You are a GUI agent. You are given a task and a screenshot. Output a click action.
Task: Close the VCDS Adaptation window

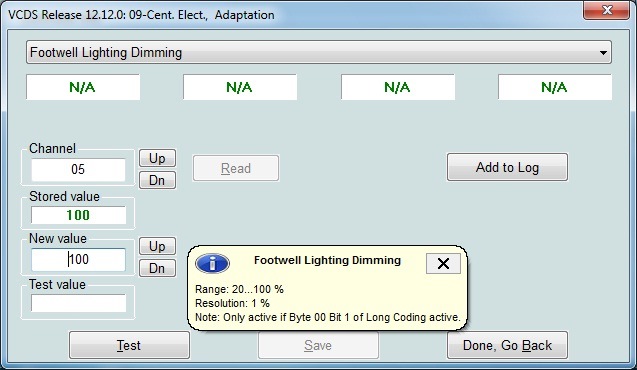(607, 10)
